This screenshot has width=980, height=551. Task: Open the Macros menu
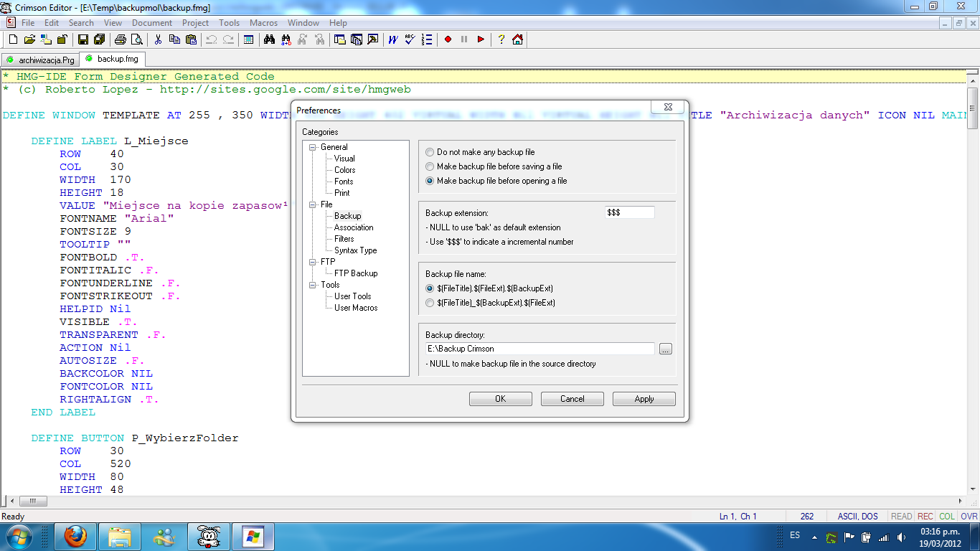(263, 22)
